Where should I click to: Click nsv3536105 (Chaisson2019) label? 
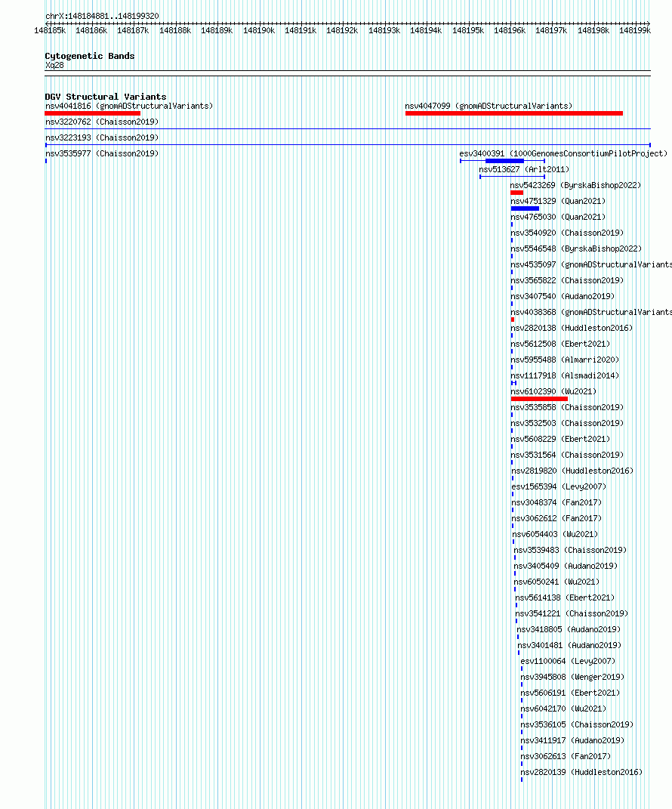[577, 725]
